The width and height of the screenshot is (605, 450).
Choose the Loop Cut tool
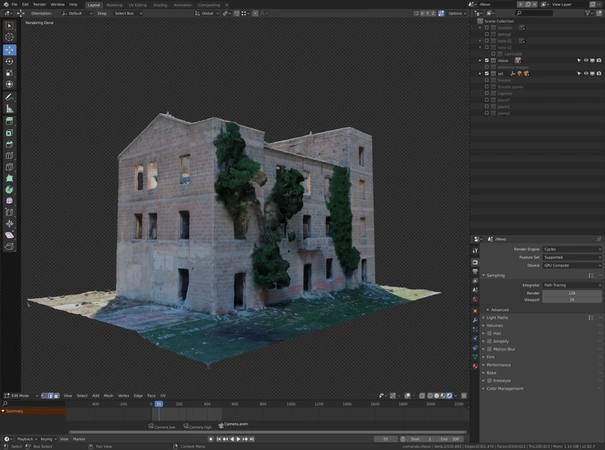pyautogui.click(x=9, y=156)
